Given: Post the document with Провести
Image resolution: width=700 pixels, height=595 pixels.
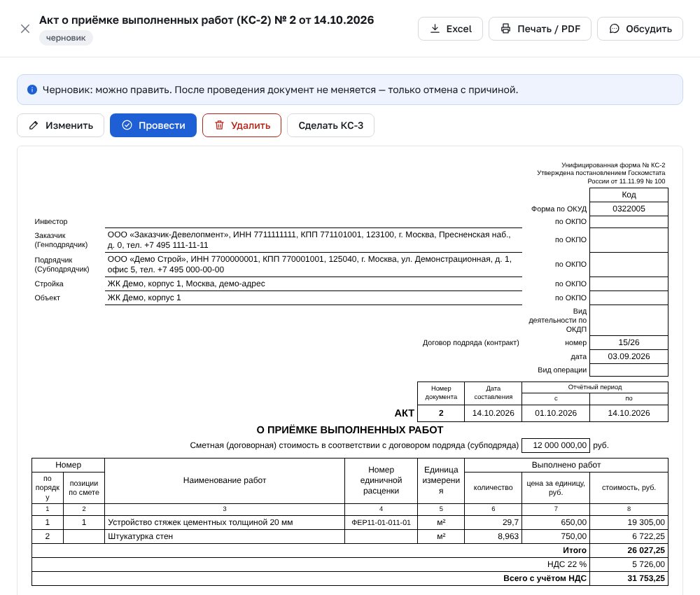Looking at the screenshot, I should [153, 125].
